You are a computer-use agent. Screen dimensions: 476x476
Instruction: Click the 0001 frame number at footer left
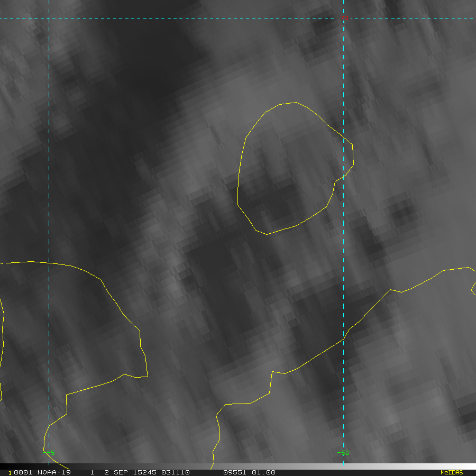click(x=19, y=472)
